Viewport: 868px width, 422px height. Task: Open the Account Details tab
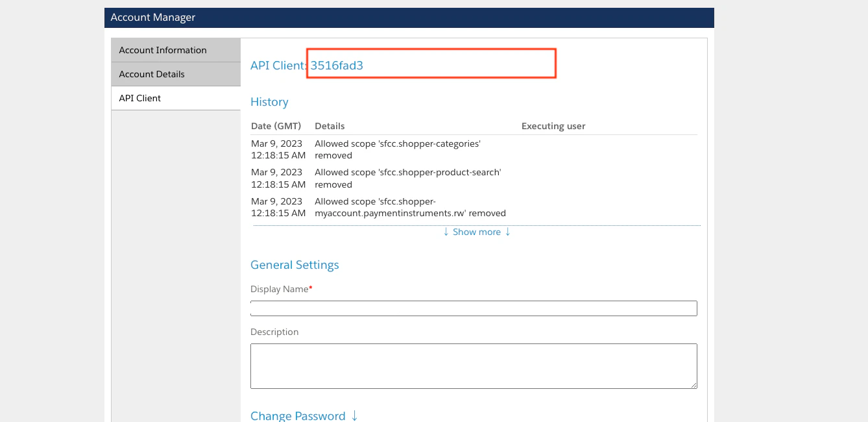coord(176,74)
